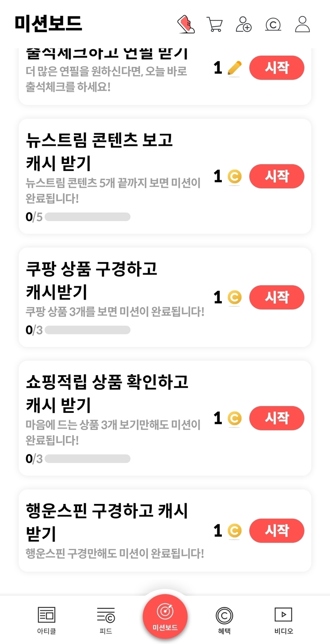The width and height of the screenshot is (330, 644).
Task: Open the 쿠팡 상품 구경하고 캐시받기 title
Action: coord(92,280)
